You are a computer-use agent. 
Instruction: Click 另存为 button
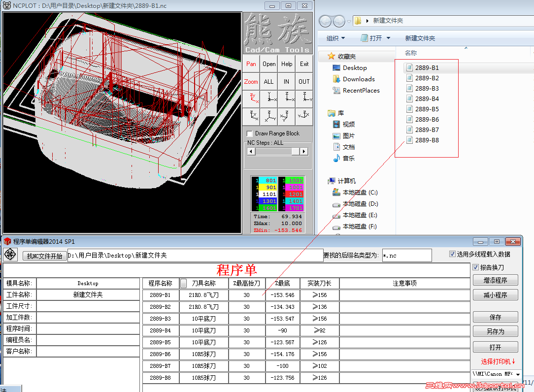[x=495, y=331]
